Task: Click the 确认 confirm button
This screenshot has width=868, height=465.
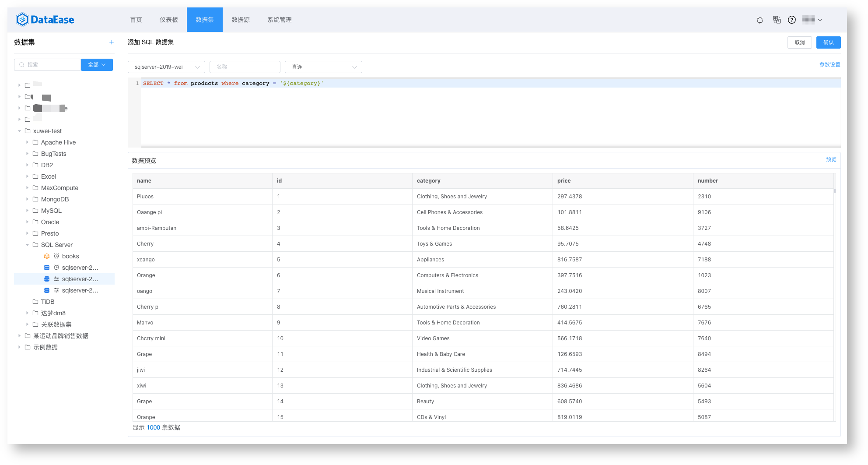Action: click(828, 42)
